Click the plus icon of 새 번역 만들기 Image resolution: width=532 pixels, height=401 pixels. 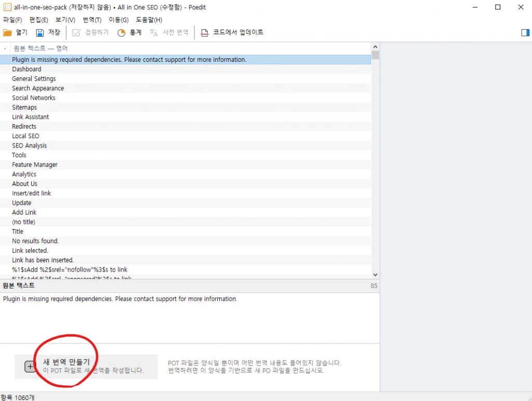[x=30, y=366]
